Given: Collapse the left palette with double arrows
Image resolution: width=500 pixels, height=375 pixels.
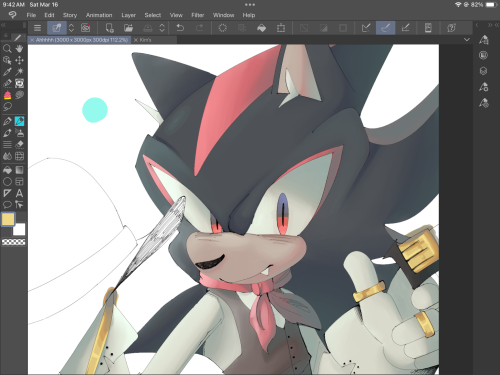Looking at the screenshot, I should coord(3,25).
